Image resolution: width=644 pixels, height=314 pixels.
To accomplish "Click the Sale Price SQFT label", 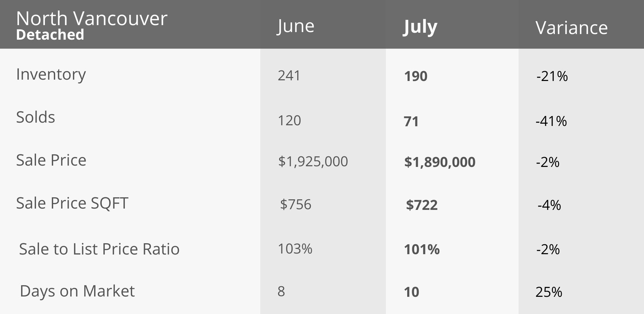I will pos(72,203).
